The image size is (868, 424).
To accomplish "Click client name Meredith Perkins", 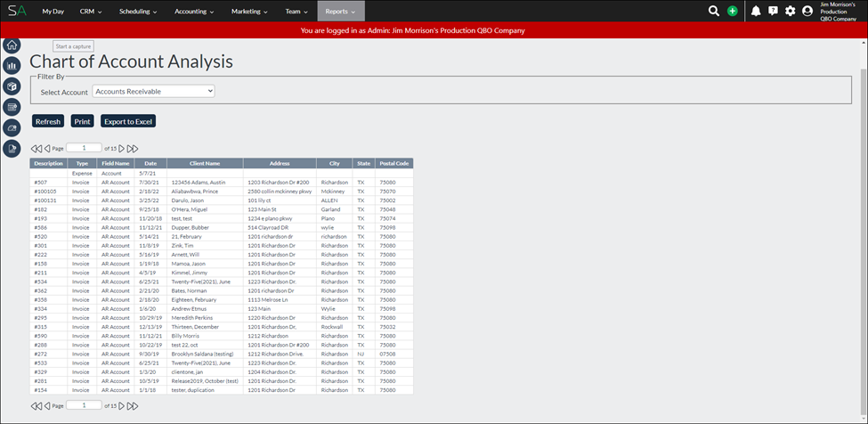I will [x=192, y=318].
